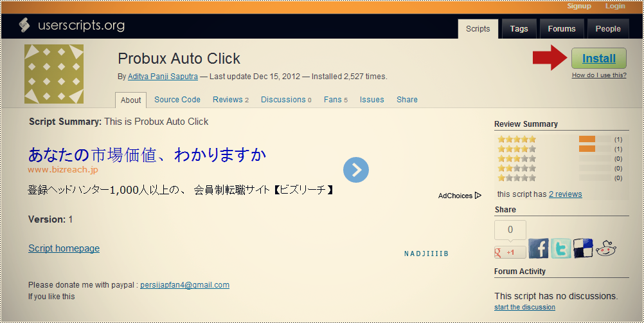Click the www.bizreach.jp ad URL
The width and height of the screenshot is (644, 323).
click(x=63, y=169)
